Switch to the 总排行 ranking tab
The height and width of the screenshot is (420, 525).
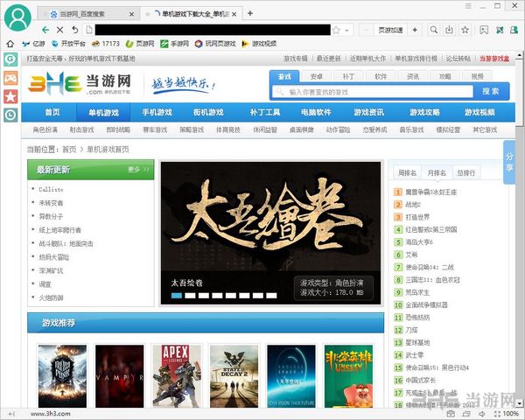466,173
